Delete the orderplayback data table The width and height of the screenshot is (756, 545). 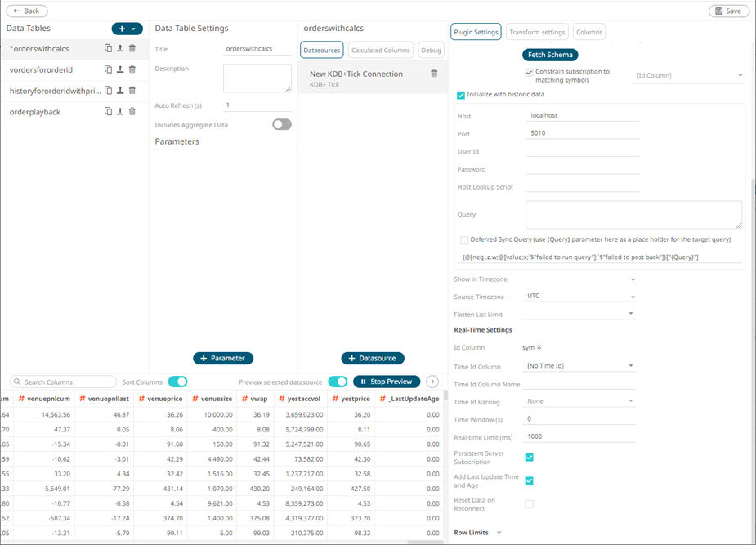pos(132,111)
